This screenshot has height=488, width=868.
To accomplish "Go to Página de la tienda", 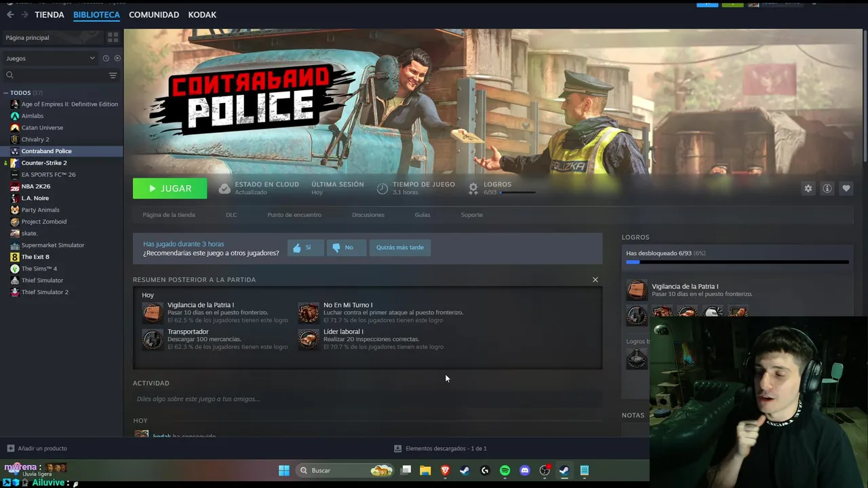I will tap(169, 215).
